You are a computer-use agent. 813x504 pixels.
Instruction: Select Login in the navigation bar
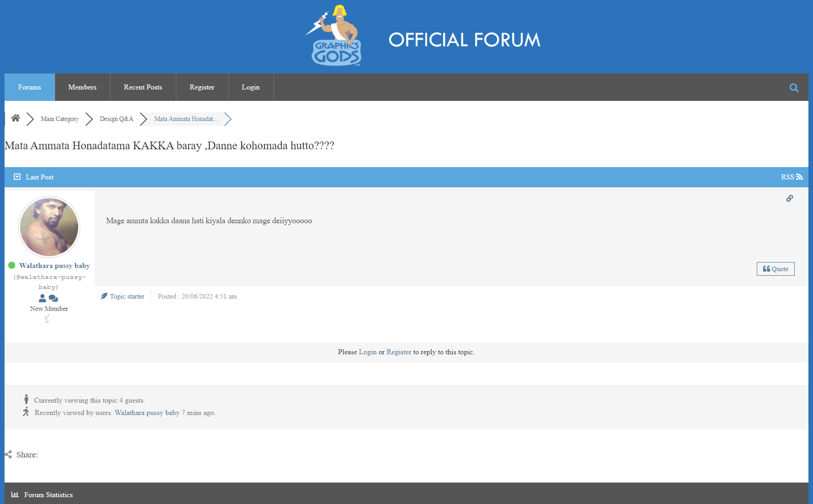pyautogui.click(x=251, y=87)
